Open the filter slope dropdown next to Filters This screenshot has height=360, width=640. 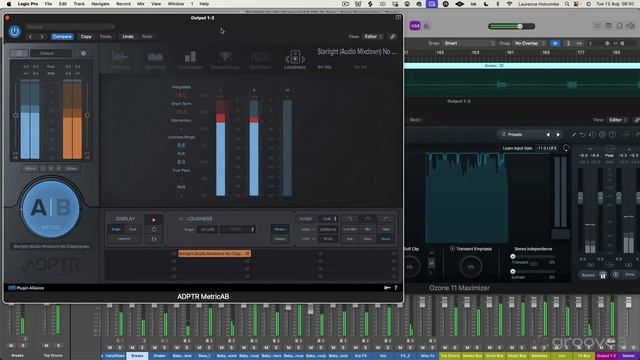point(329,219)
